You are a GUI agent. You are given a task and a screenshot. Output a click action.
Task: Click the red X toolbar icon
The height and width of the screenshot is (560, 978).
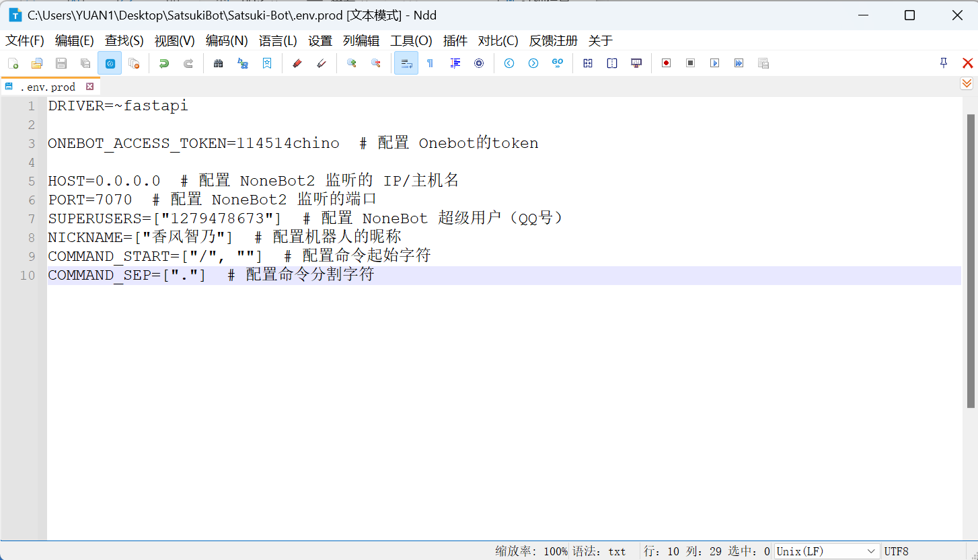point(968,63)
